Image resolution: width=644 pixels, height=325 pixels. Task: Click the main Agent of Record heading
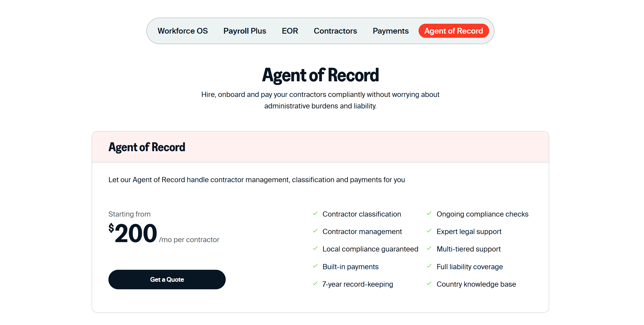(320, 75)
